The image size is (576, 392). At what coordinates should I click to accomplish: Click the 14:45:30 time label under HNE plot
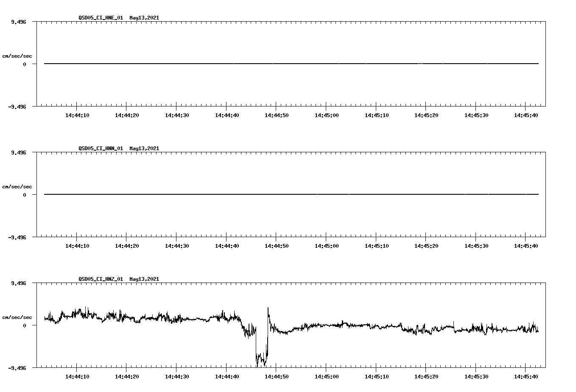476,115
